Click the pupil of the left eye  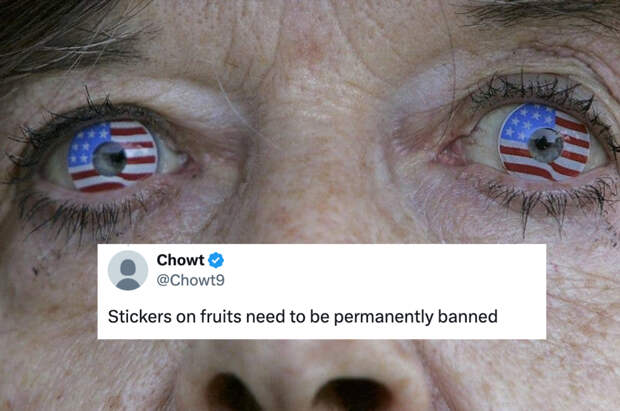coord(110,159)
